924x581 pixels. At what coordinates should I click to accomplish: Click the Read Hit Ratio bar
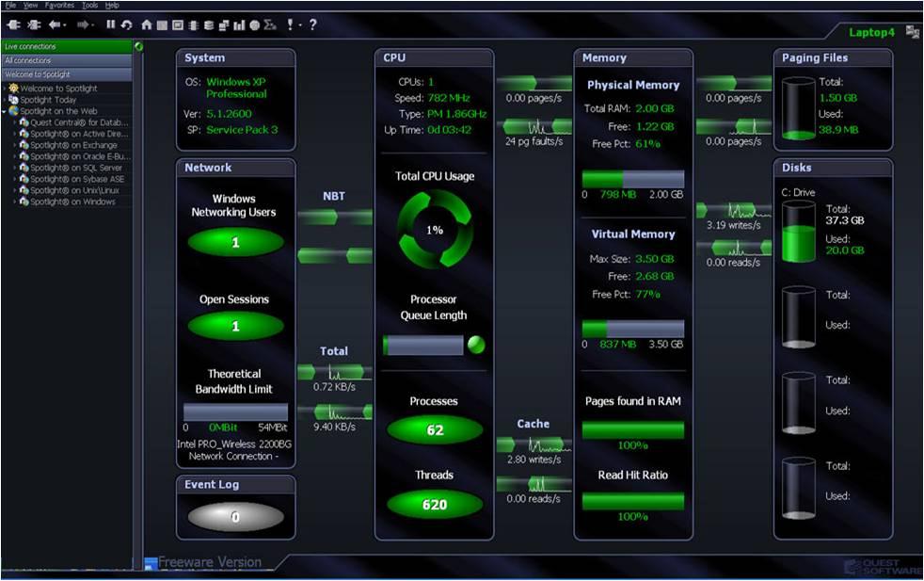[x=633, y=501]
